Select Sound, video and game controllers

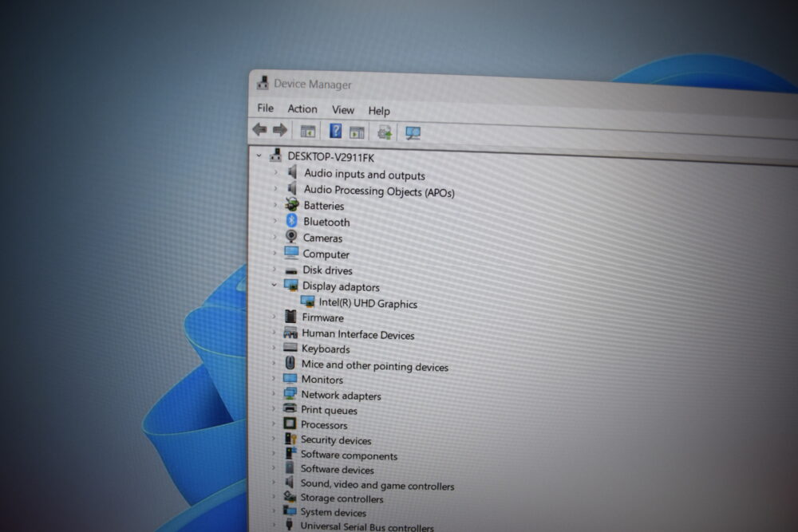377,485
